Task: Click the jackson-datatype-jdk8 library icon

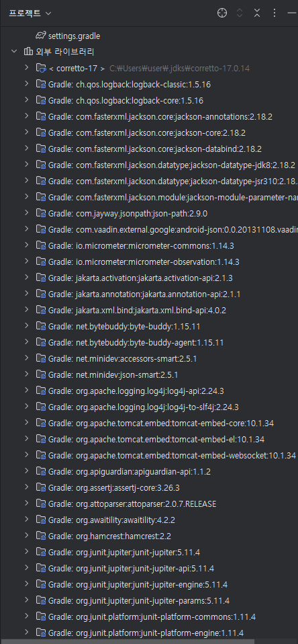Action: click(40, 165)
